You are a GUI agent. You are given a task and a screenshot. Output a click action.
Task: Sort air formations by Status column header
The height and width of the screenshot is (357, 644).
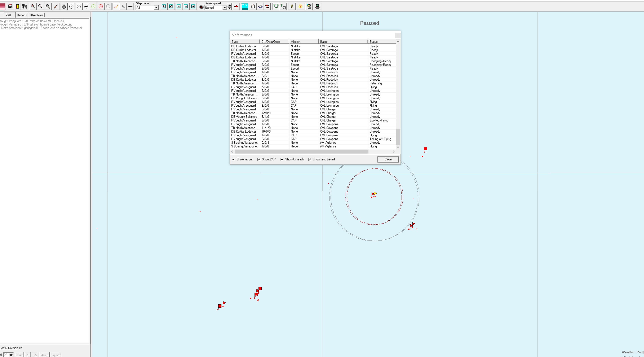click(382, 42)
